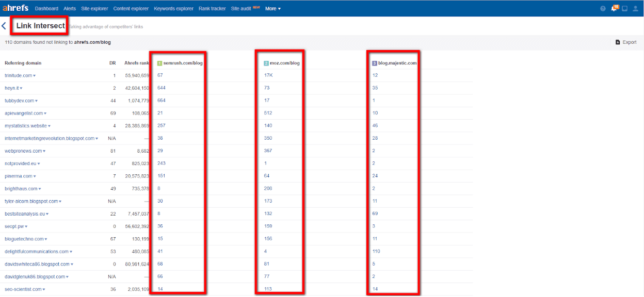Screen dimensions: 644x297
Task: Click the monitor icon in the top bar
Action: pyautogui.click(x=624, y=9)
